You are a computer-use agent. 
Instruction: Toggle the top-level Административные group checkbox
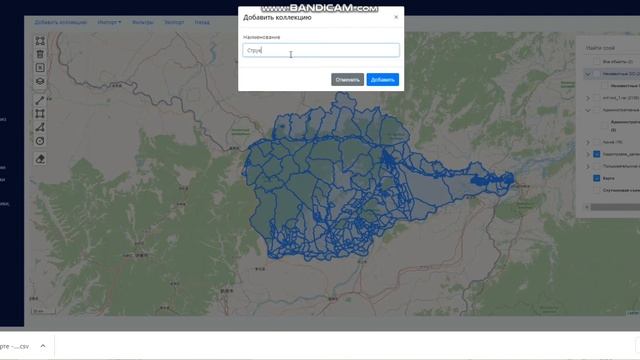click(597, 110)
